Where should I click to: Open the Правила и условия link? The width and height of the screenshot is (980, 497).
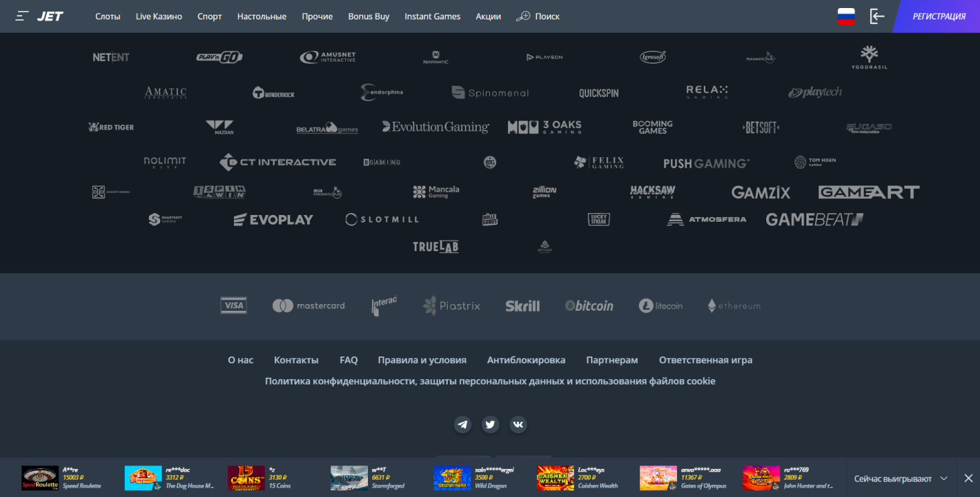tap(422, 360)
